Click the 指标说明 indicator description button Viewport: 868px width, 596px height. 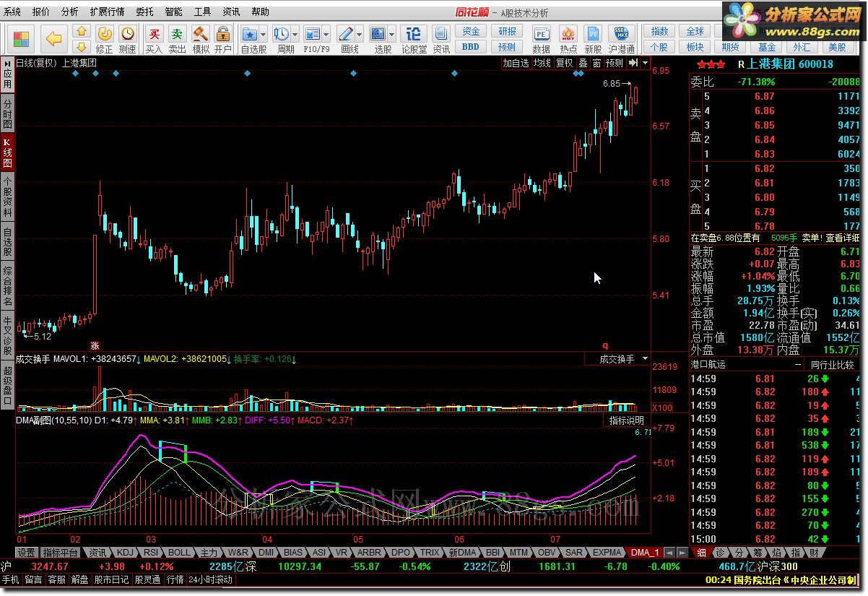pyautogui.click(x=626, y=420)
